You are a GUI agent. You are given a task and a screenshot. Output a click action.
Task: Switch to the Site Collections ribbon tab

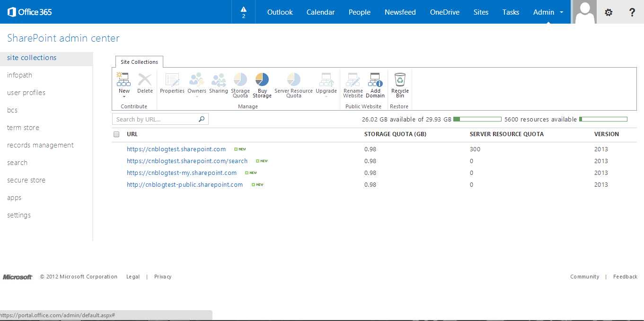click(x=139, y=62)
